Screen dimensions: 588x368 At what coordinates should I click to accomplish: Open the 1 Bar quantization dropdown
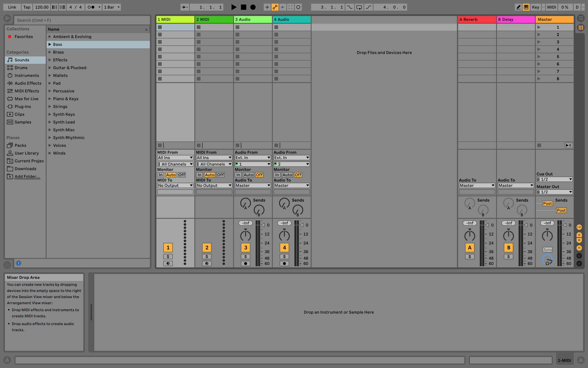[x=111, y=7]
